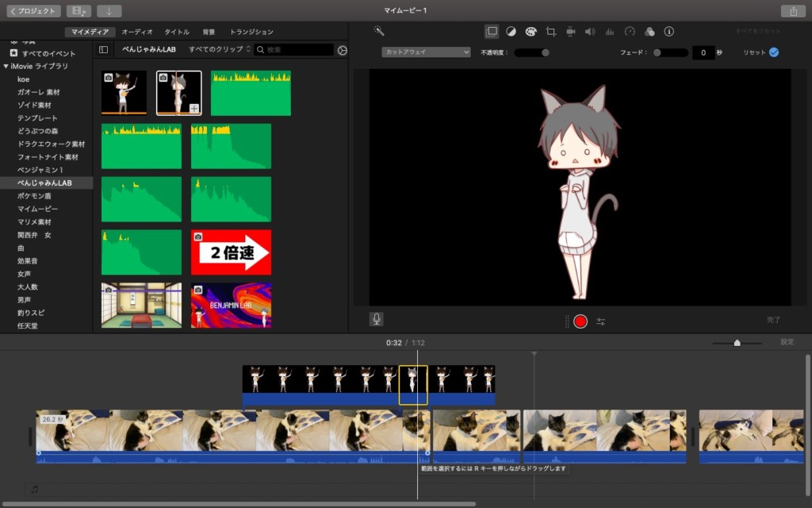The image size is (812, 508).
Task: Collapse the iMovie ライブラリ tree
Action: (6, 67)
